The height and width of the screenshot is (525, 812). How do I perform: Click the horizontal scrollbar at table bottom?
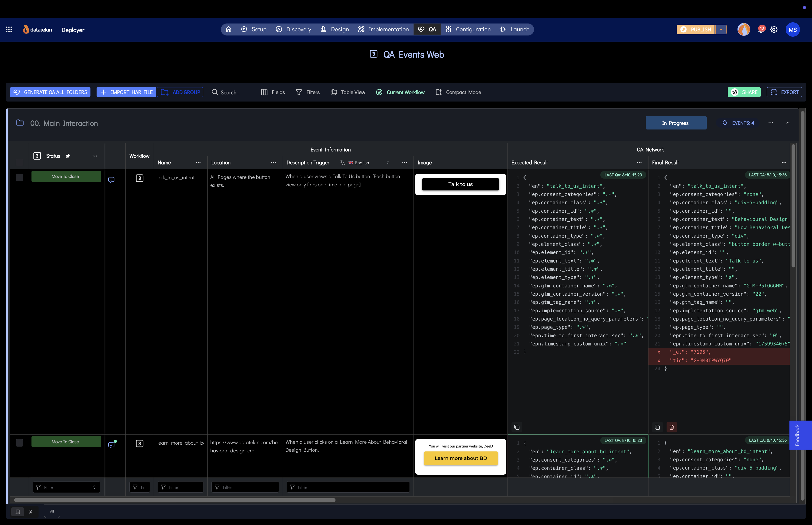175,500
